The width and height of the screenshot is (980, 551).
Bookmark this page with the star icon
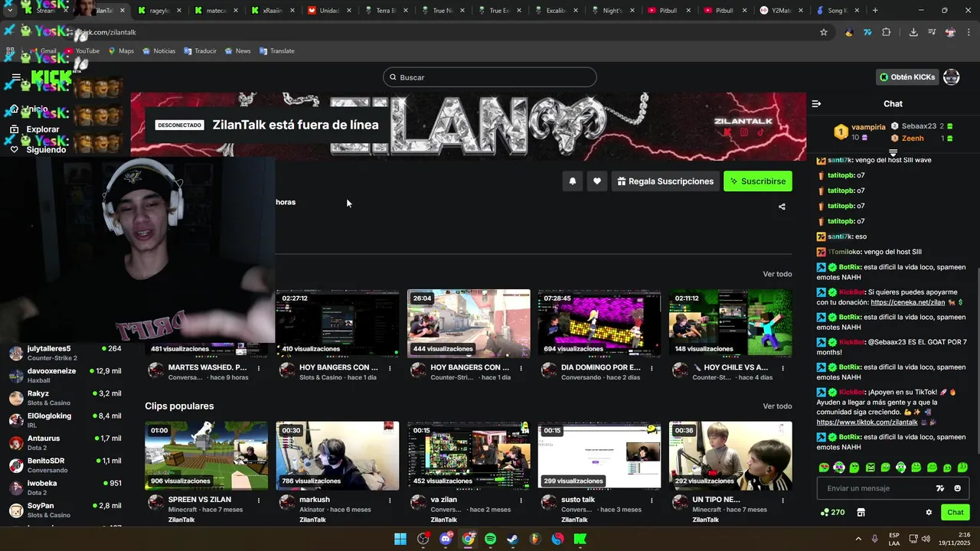coord(824,32)
